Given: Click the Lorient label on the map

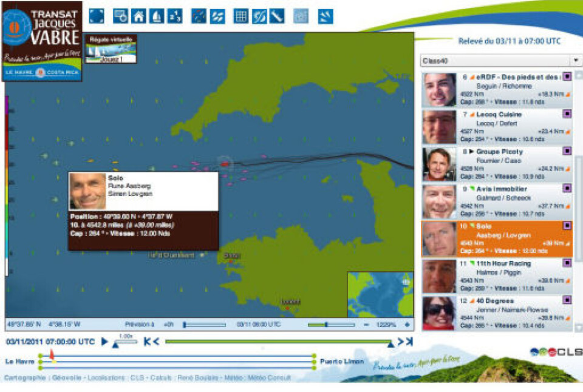Looking at the screenshot, I should click(290, 302).
